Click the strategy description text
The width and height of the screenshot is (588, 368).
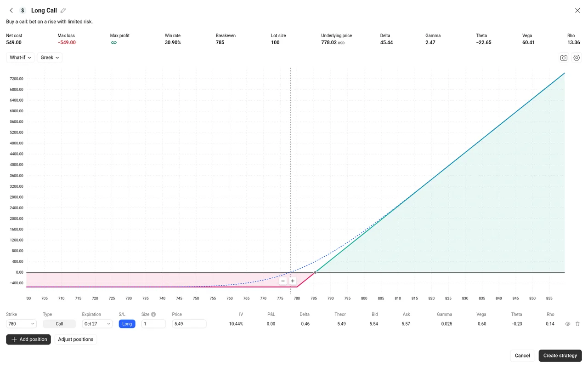(49, 22)
